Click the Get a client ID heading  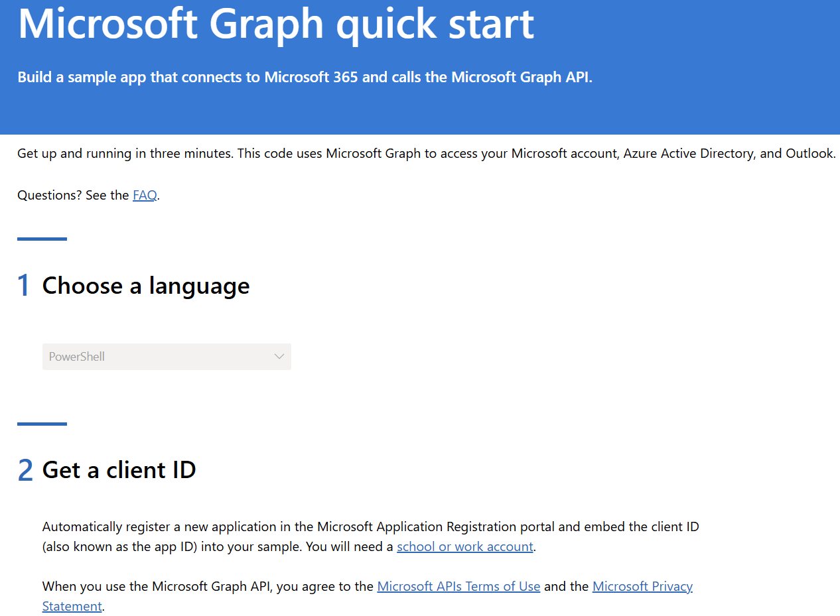point(119,470)
